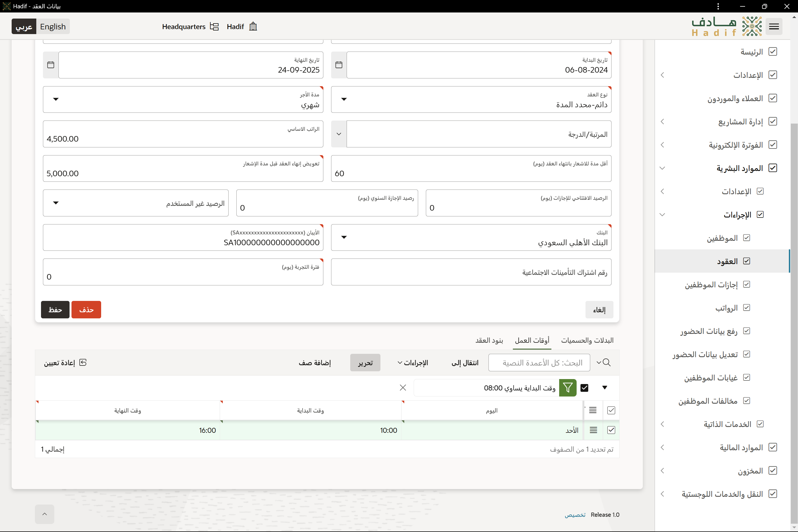Open the start date calendar picker
Screen dimensions: 798x532
coord(339,65)
